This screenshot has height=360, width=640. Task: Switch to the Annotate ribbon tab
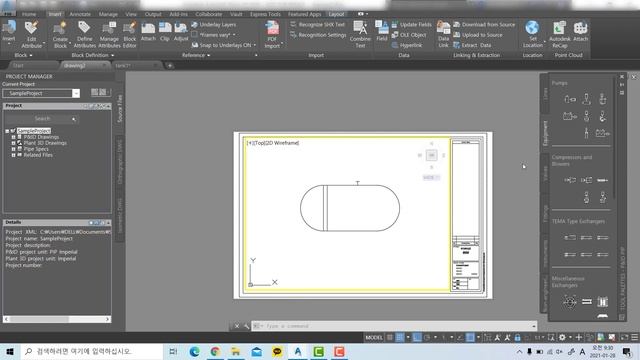(x=80, y=14)
